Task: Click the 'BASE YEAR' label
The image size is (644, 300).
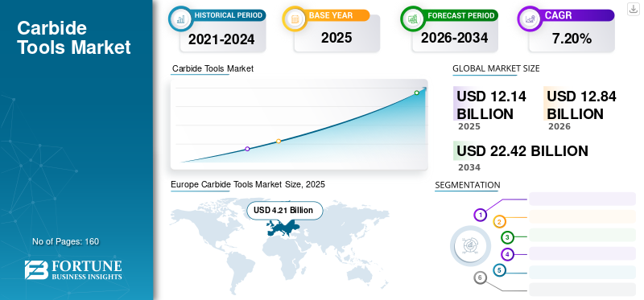Action: [331, 15]
